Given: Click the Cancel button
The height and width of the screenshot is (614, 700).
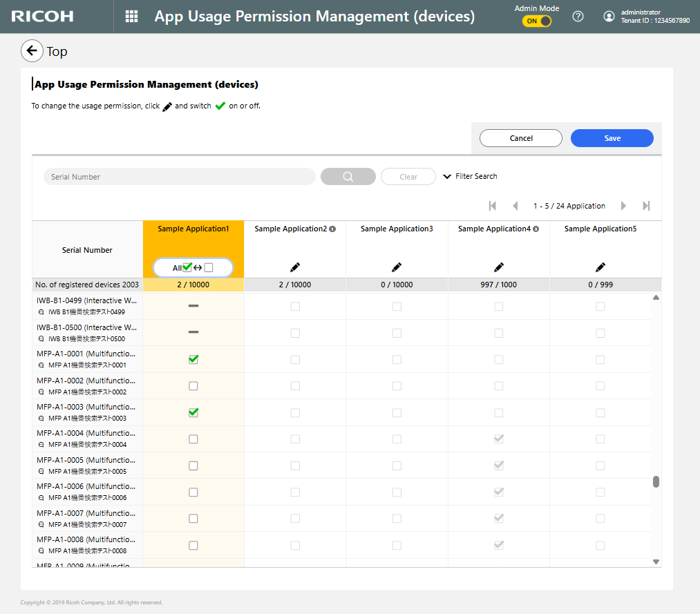Looking at the screenshot, I should [x=521, y=138].
